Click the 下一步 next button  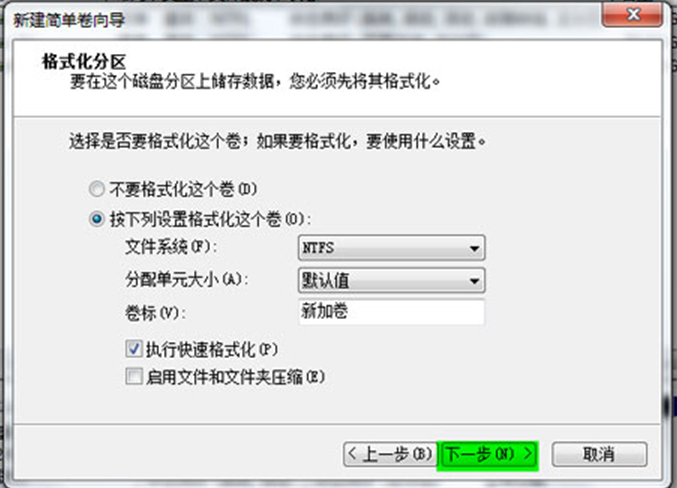(487, 454)
